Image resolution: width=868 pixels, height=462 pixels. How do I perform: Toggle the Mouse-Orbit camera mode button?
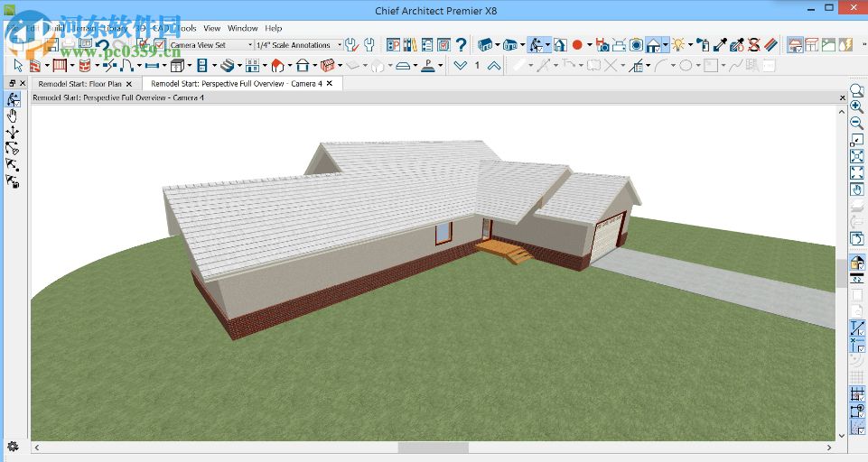(536, 45)
